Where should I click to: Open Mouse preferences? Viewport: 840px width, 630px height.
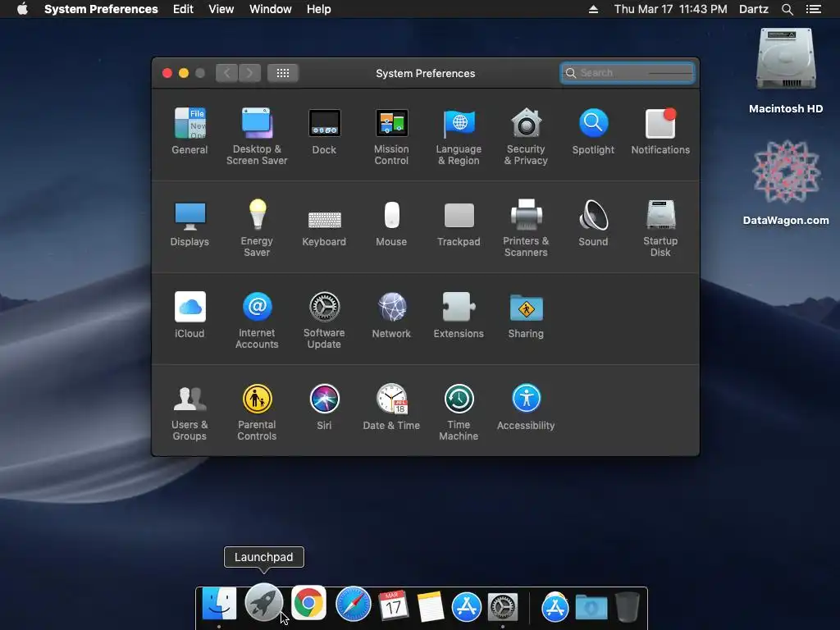point(391,223)
